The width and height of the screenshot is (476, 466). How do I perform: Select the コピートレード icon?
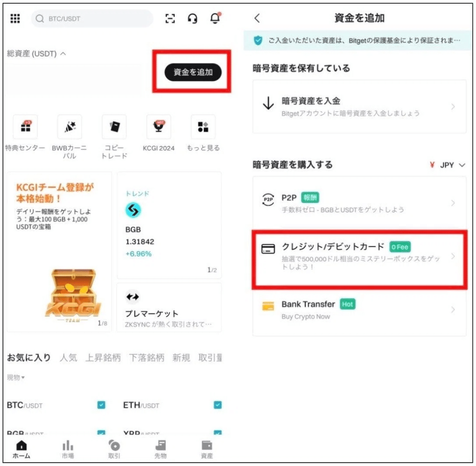(x=114, y=127)
